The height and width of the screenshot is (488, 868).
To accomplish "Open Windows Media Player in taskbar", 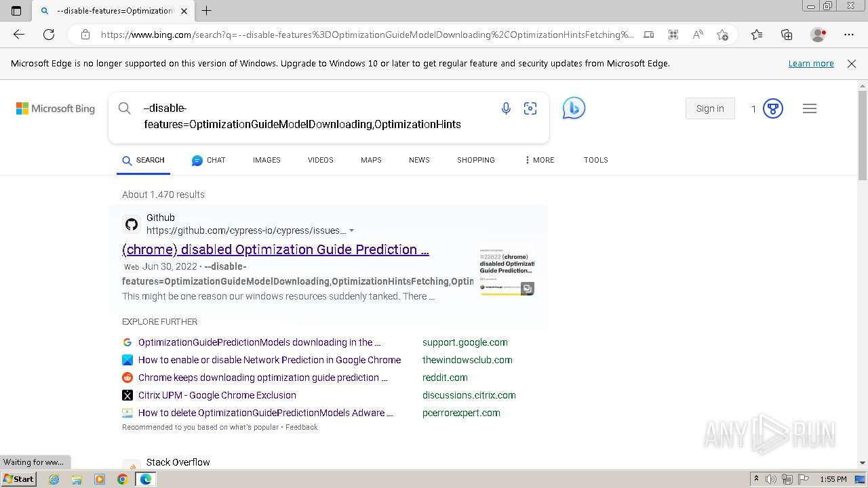I will pos(100,479).
